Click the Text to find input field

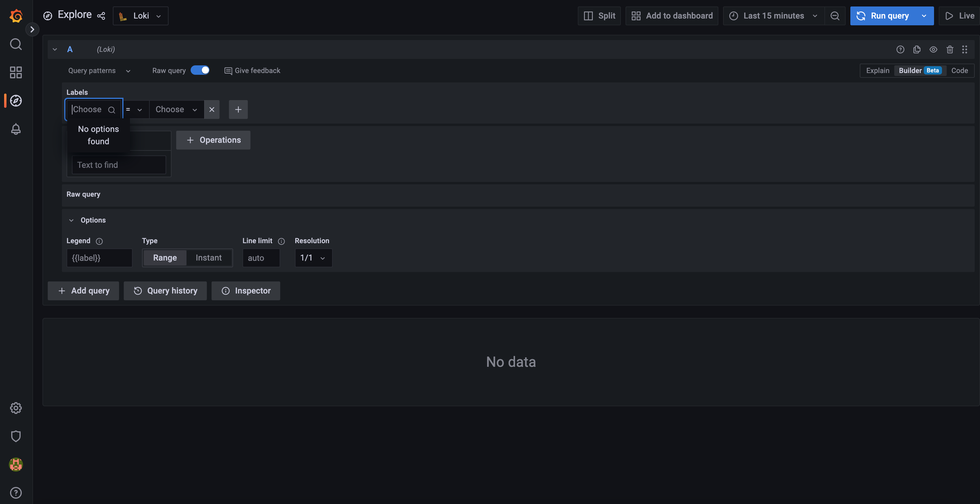[x=118, y=165]
